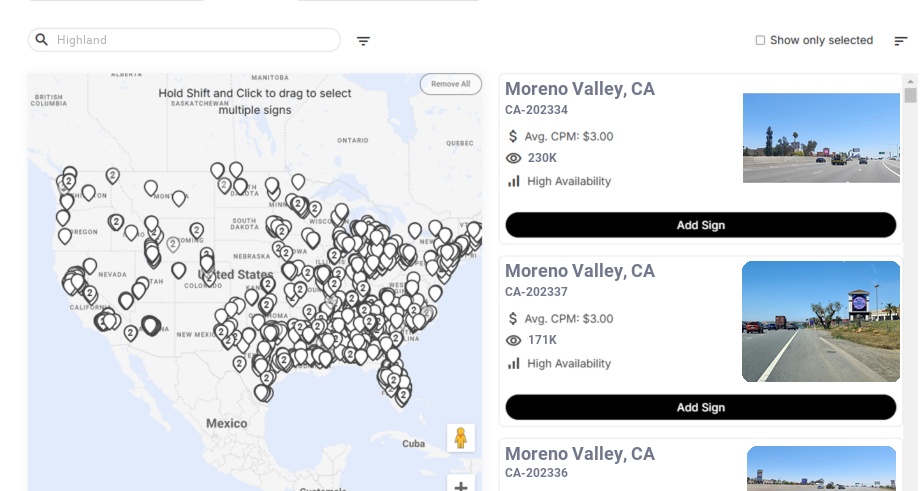The image size is (920, 491).
Task: Open the CA-202337 roadside photo thumbnail
Action: pyautogui.click(x=821, y=322)
